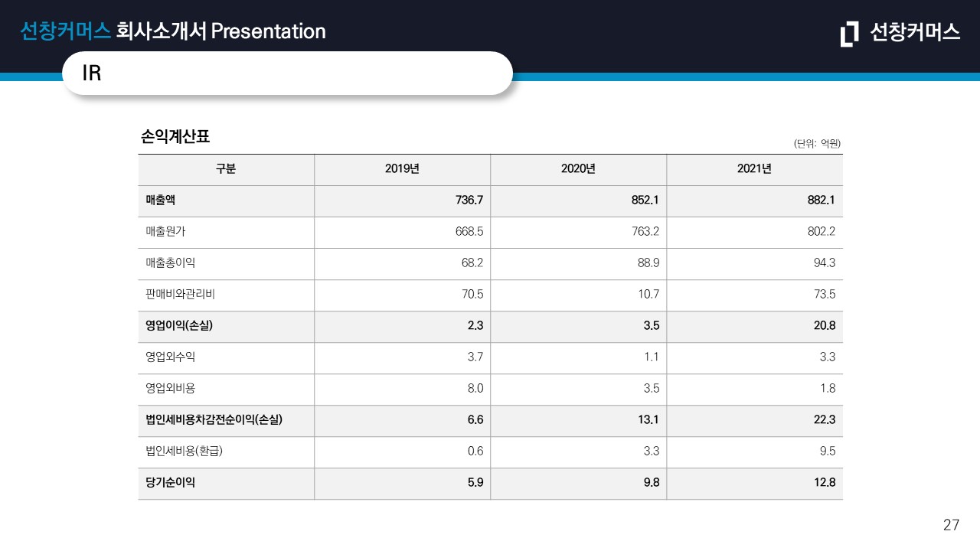980x551 pixels.
Task: Select the 2020년 column header
Action: (578, 170)
